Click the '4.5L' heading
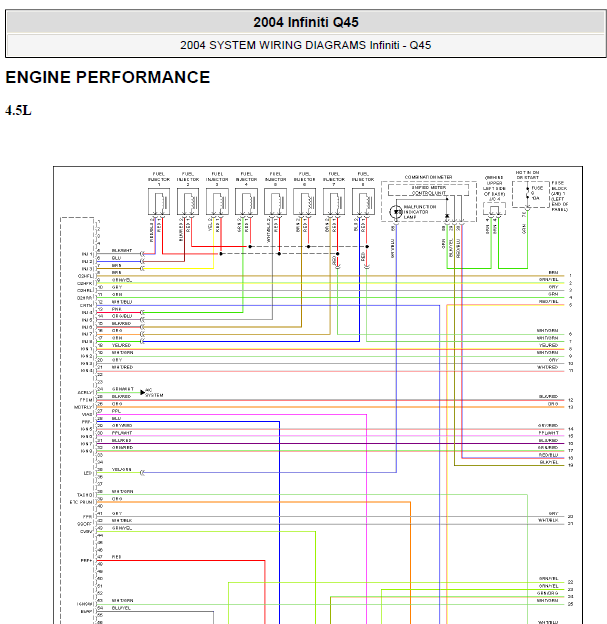The height and width of the screenshot is (624, 607). point(18,110)
